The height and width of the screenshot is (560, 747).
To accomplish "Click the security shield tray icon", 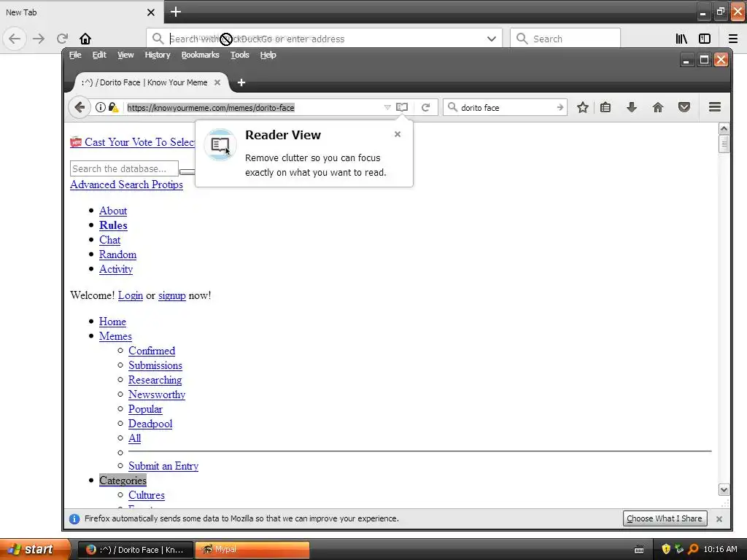I will [665, 549].
